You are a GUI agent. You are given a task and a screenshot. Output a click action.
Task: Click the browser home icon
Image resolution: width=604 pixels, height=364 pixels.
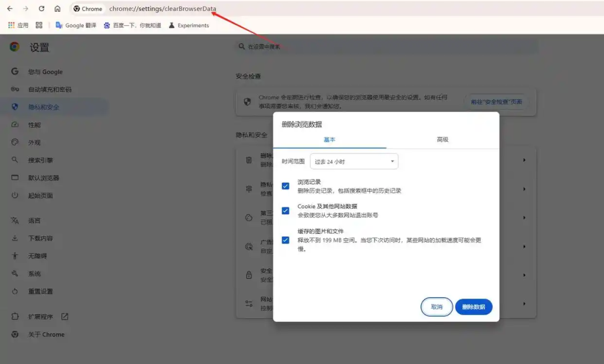[x=57, y=9]
